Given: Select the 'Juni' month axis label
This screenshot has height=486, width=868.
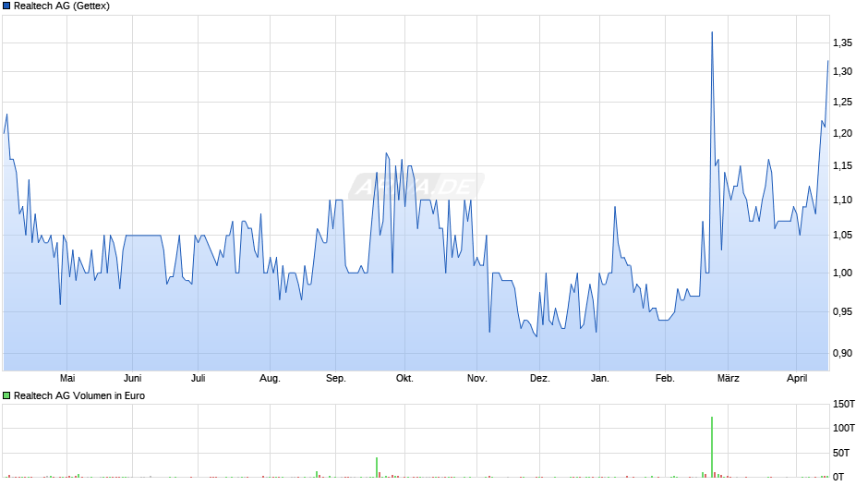Looking at the screenshot, I should click(132, 378).
